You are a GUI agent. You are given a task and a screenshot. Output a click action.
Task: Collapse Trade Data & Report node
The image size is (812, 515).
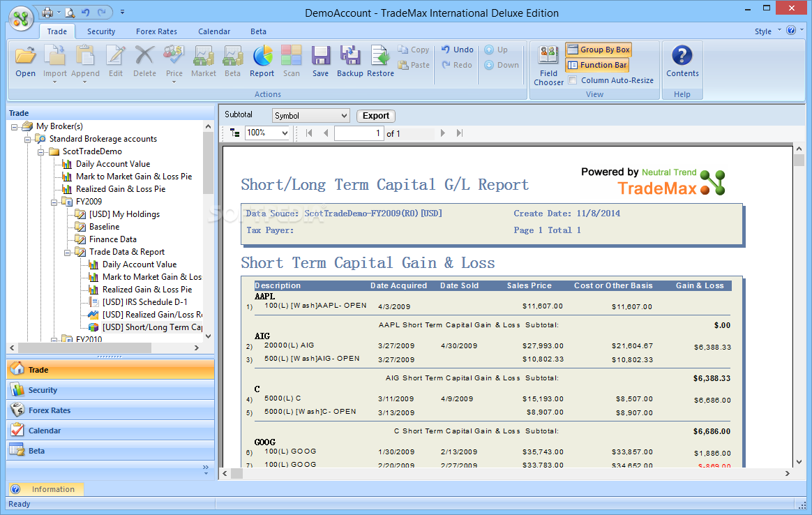[x=68, y=253]
